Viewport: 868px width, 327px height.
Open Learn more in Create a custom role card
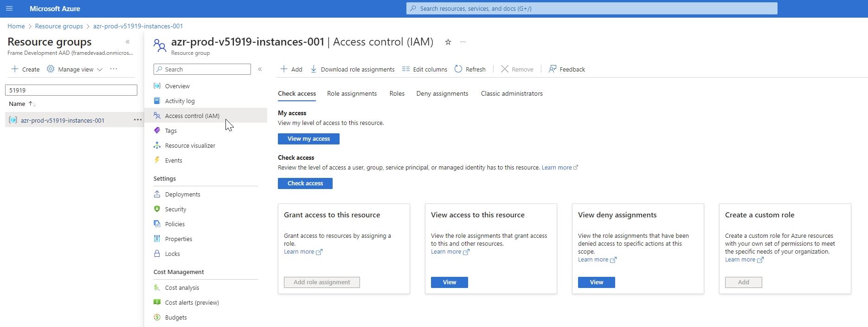point(744,260)
